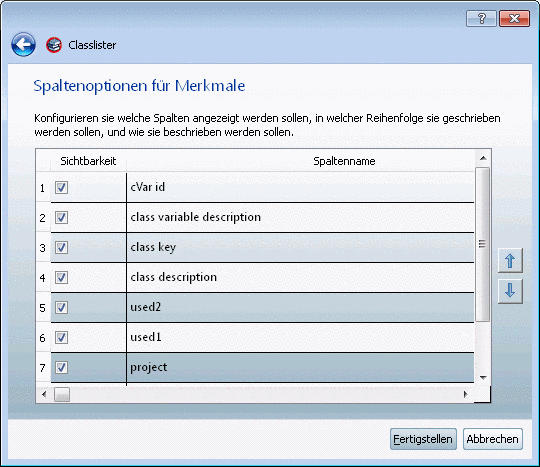Image resolution: width=540 pixels, height=467 pixels.
Task: Uncheck visibility for project column
Action: [61, 367]
